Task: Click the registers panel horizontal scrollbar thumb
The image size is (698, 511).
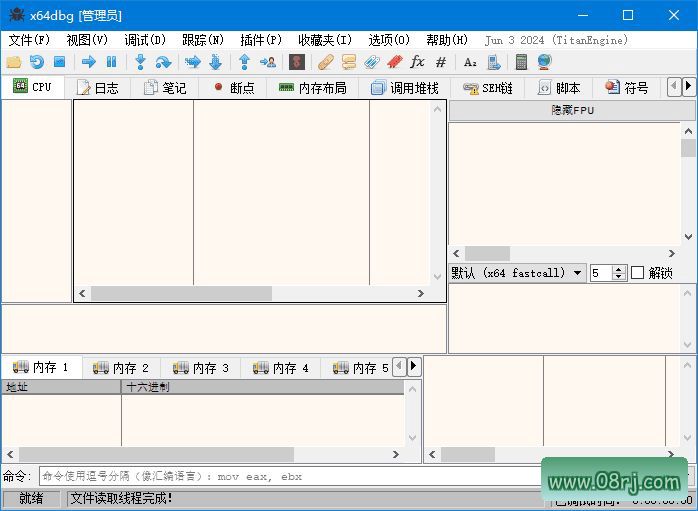Action: (487, 253)
